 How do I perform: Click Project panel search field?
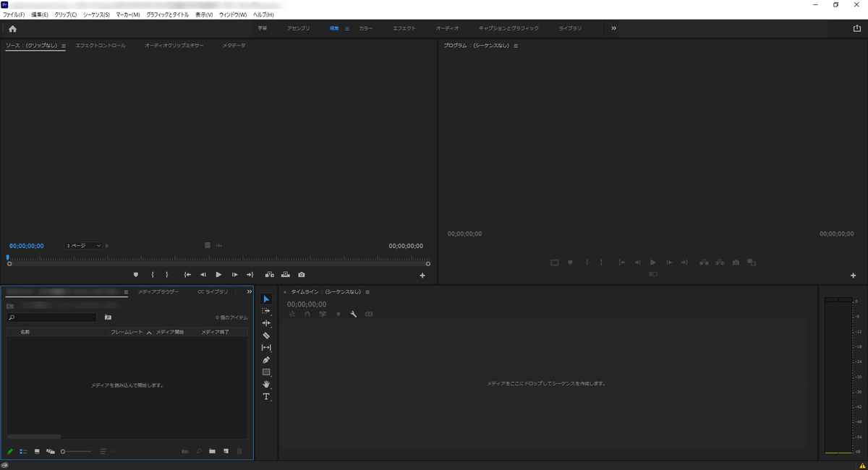click(51, 317)
